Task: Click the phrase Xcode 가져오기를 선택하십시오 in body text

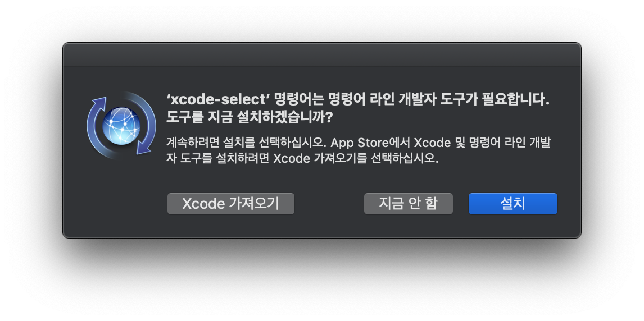Action: coord(356,158)
